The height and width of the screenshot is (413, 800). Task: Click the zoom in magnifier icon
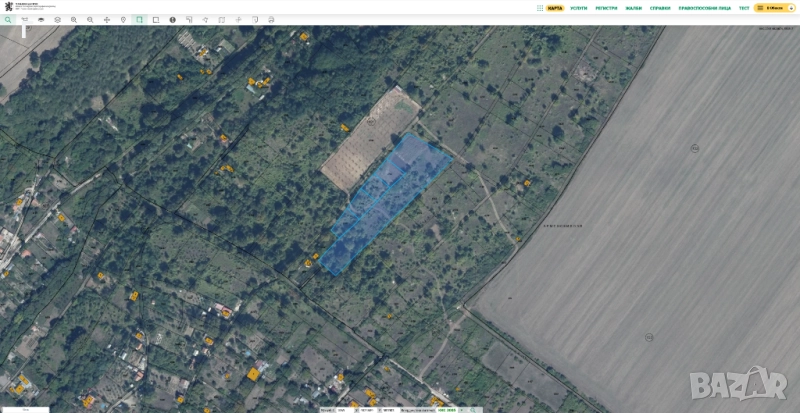74,20
